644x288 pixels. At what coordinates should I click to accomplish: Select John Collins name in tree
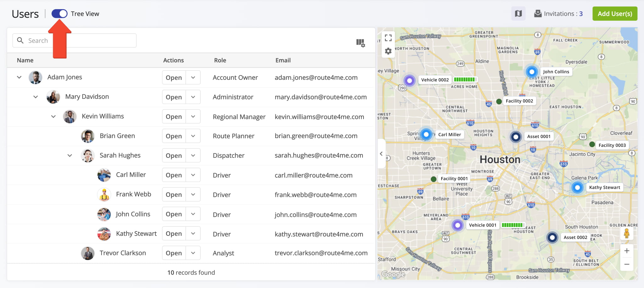(133, 214)
